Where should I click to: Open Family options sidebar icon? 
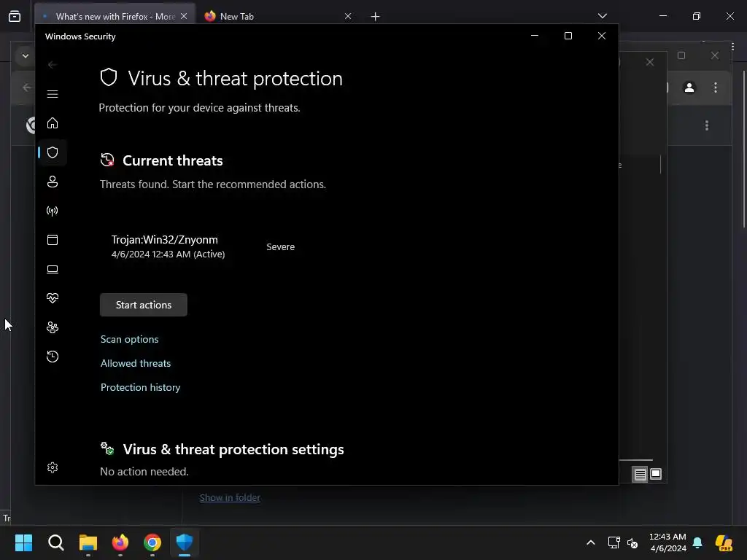coord(53,327)
